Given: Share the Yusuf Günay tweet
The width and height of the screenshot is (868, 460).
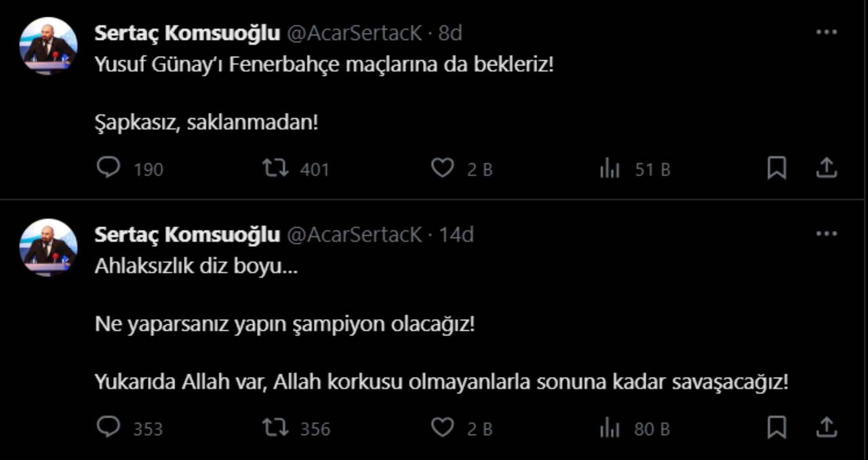Looking at the screenshot, I should tap(826, 167).
